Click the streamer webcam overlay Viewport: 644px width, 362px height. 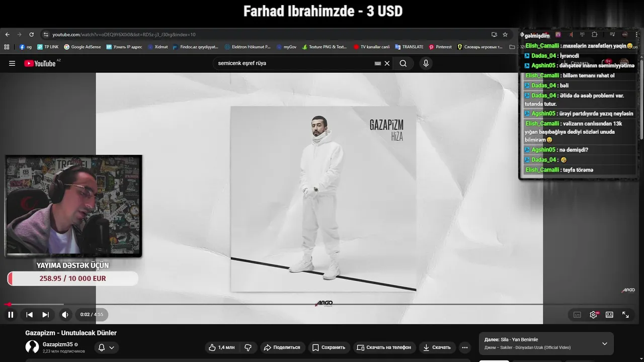(73, 206)
